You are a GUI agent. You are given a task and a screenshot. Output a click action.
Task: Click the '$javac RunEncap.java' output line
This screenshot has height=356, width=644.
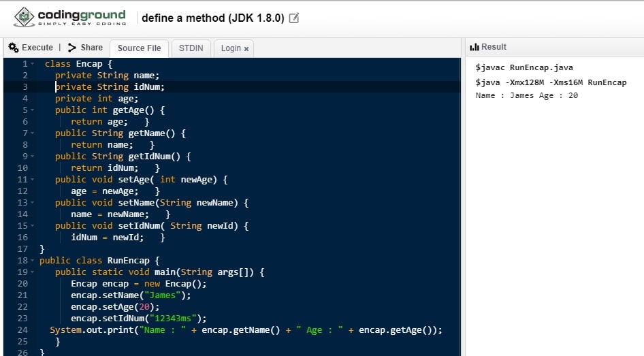pos(524,67)
